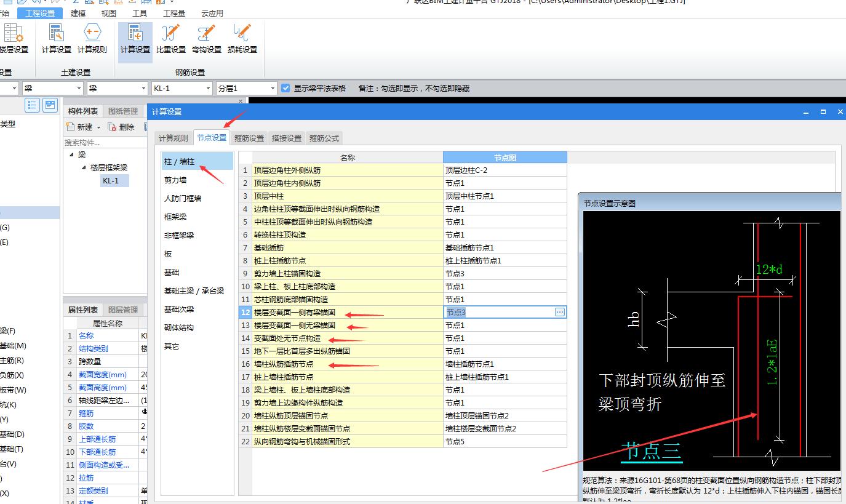
Task: Minimize the 计算设置 dialog
Action: tap(806, 112)
